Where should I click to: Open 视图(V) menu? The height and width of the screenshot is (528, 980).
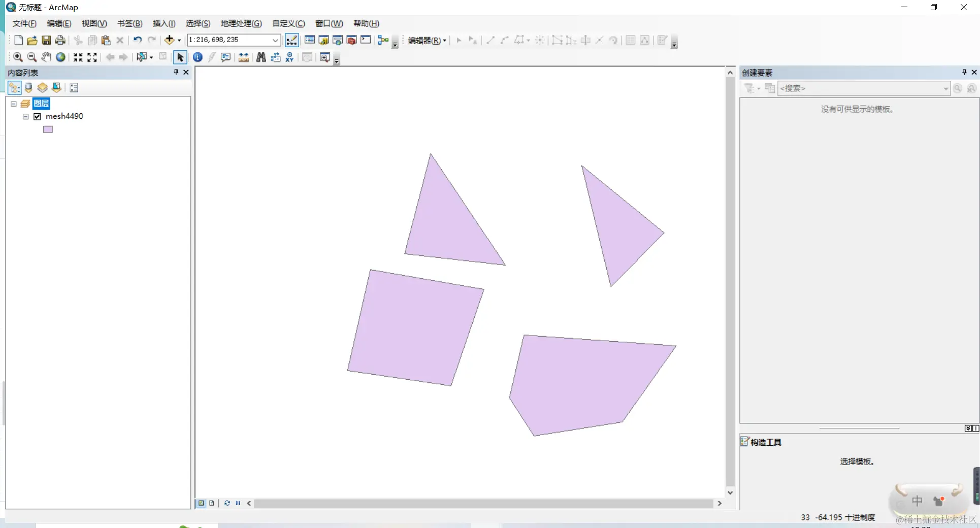94,23
